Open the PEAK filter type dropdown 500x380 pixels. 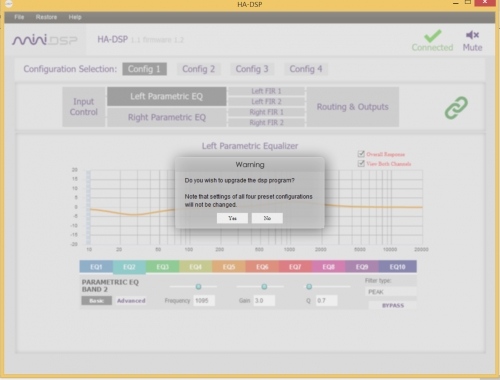pyautogui.click(x=391, y=292)
